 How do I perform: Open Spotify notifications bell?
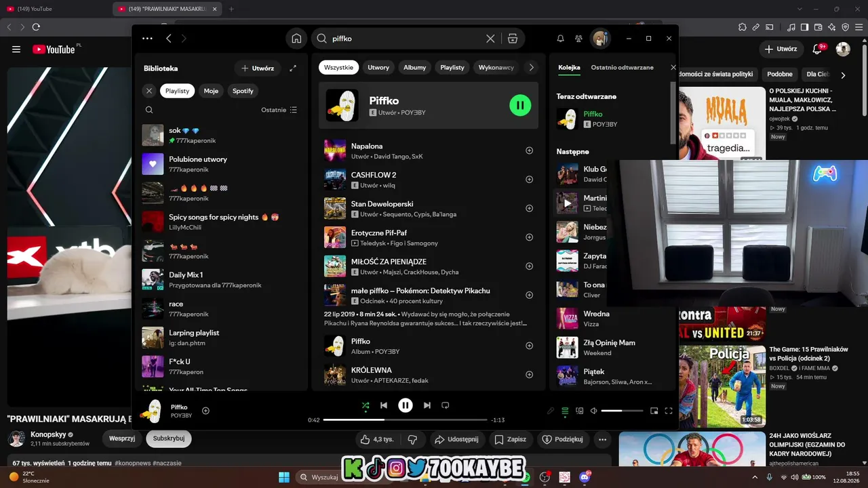(x=560, y=39)
